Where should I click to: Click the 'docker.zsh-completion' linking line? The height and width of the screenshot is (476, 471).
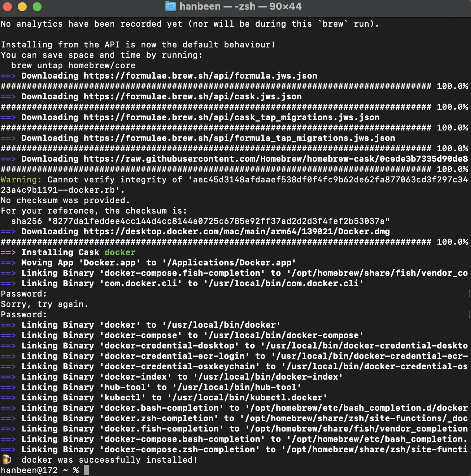pyautogui.click(x=234, y=418)
